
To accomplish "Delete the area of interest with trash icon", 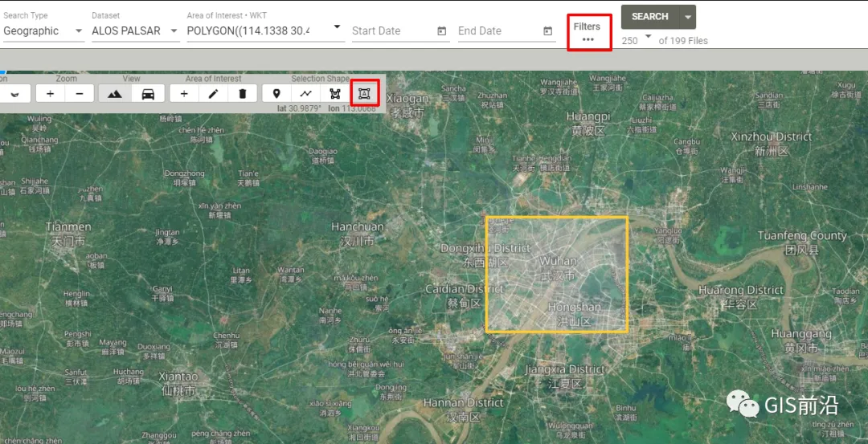I will click(x=242, y=93).
